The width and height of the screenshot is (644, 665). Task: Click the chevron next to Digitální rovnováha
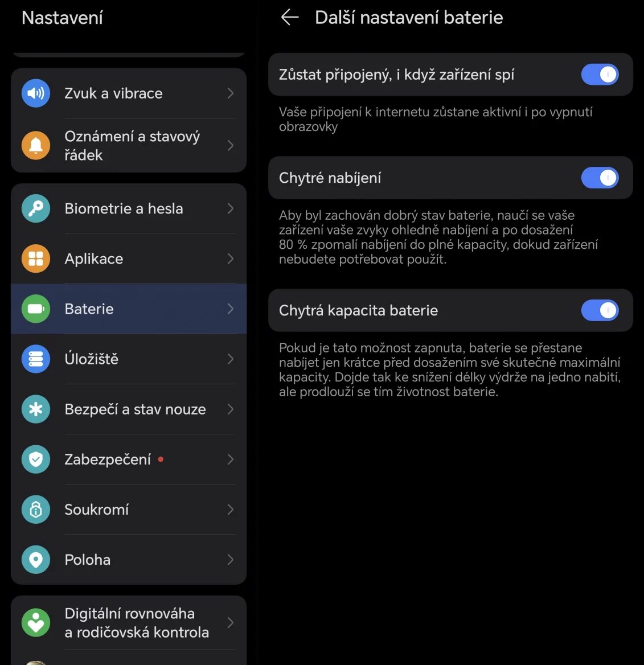pos(231,623)
